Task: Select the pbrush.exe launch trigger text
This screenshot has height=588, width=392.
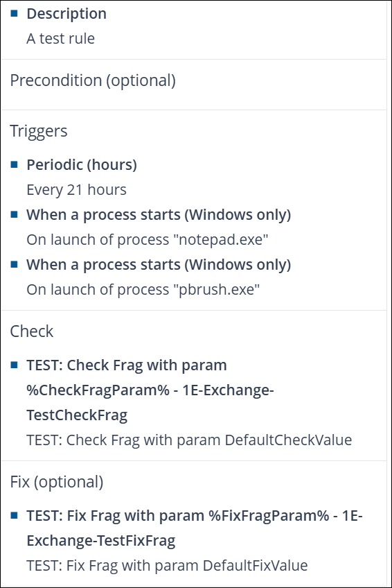Action: [143, 290]
